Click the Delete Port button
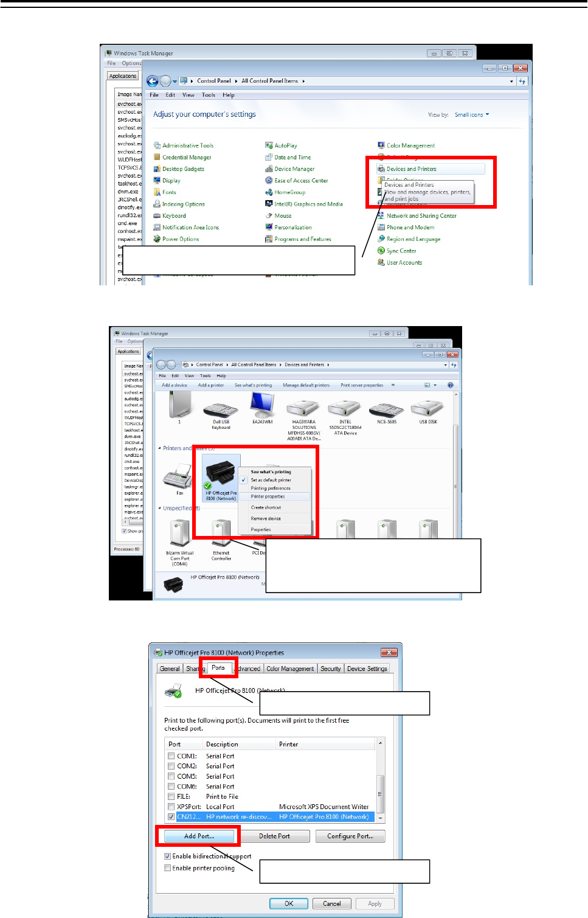Screen dimensions: 588x918 (x=274, y=836)
